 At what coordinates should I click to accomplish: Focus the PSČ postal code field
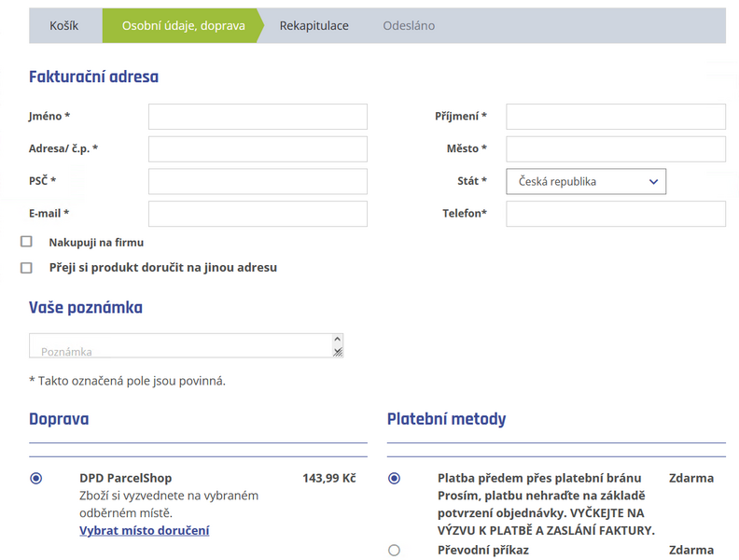pos(258,181)
